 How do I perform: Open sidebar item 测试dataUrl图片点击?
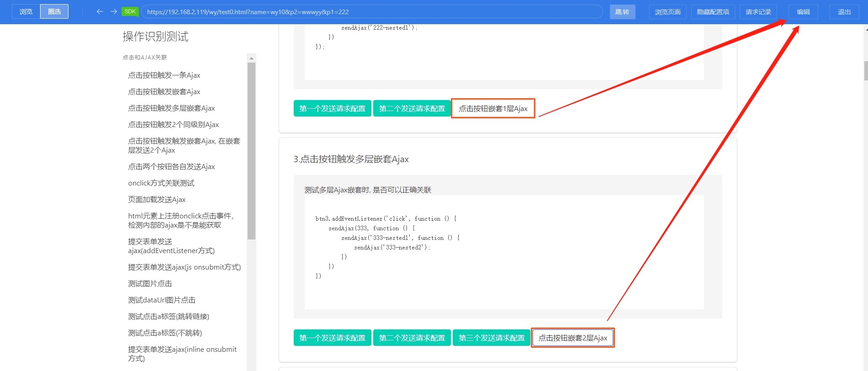[x=162, y=300]
